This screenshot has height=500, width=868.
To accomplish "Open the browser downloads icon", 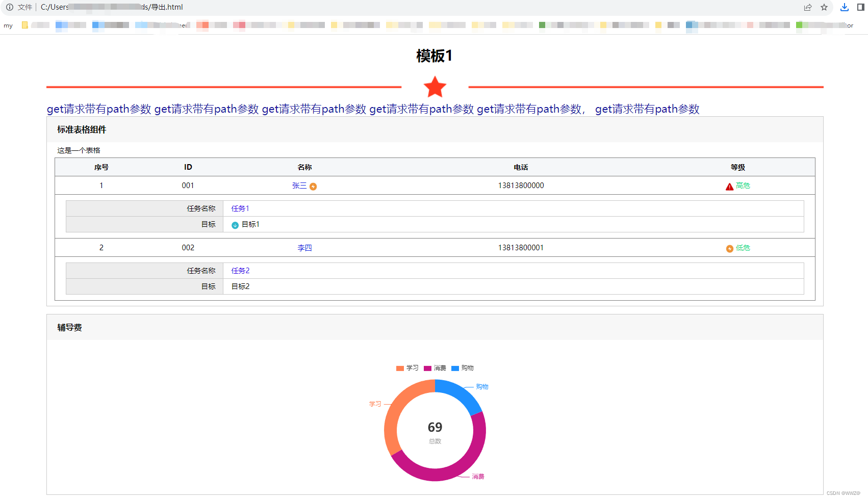I will tap(845, 7).
